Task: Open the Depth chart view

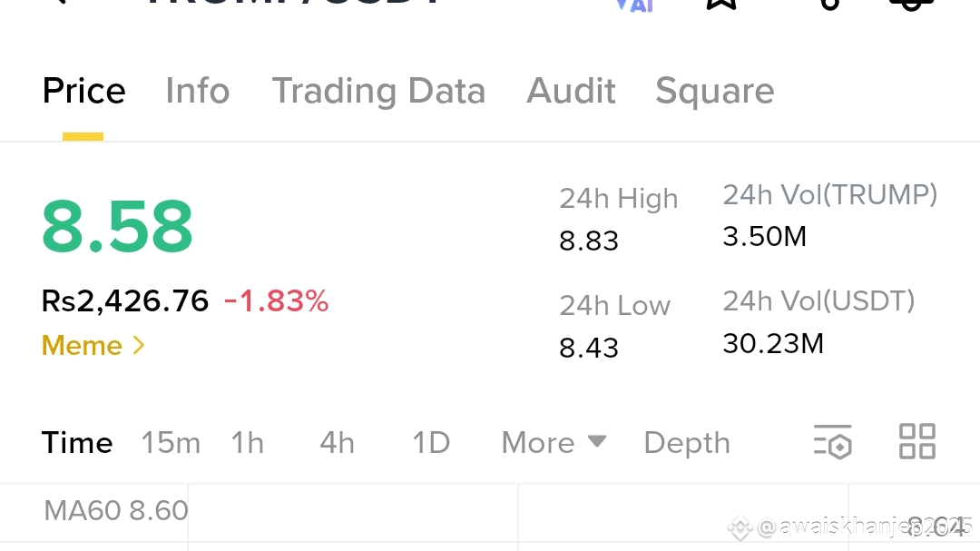Action: (687, 443)
